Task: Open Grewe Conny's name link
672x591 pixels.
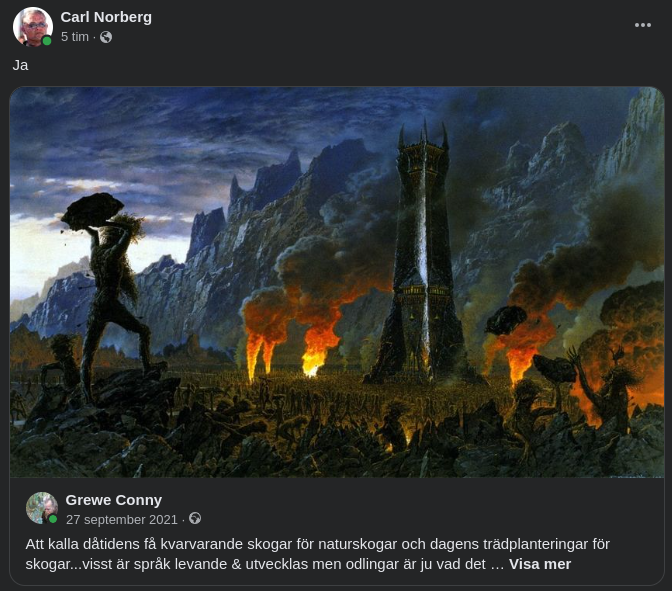Action: 114,500
